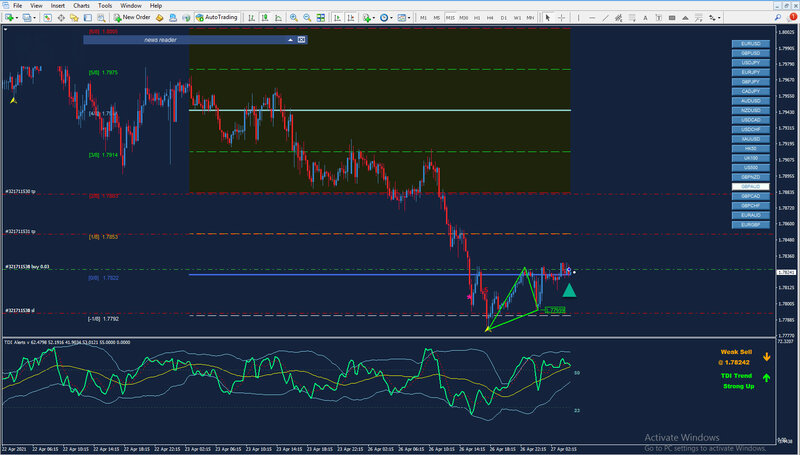Click the zoom out magnifier icon
This screenshot has height=455, width=800.
[x=307, y=17]
